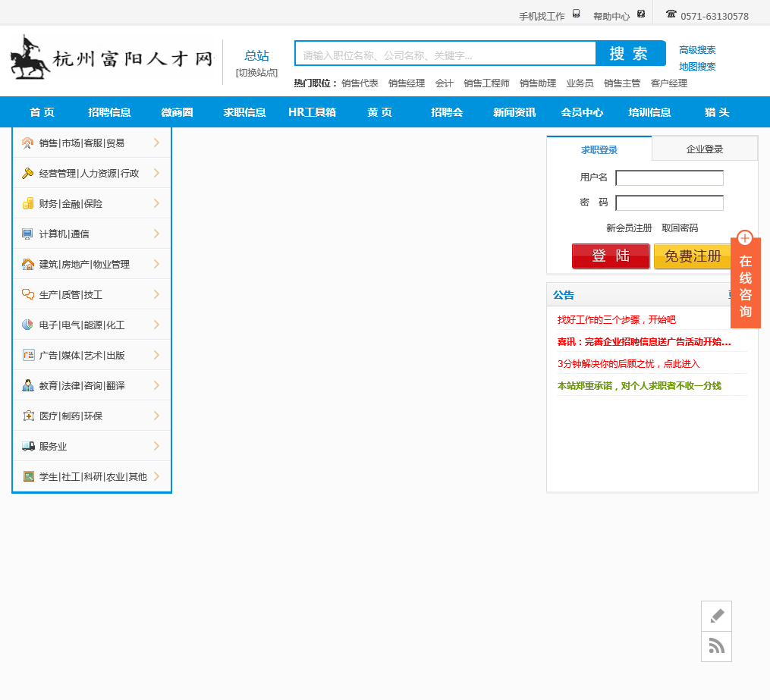Click hot job link 客户经理

(x=669, y=83)
